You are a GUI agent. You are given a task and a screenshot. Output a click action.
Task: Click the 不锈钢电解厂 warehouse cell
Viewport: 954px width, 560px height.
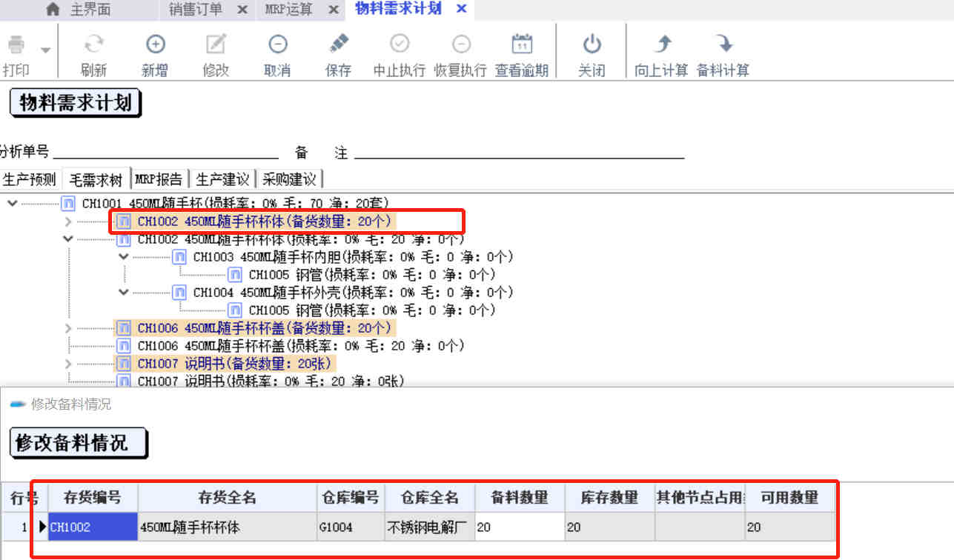point(430,527)
